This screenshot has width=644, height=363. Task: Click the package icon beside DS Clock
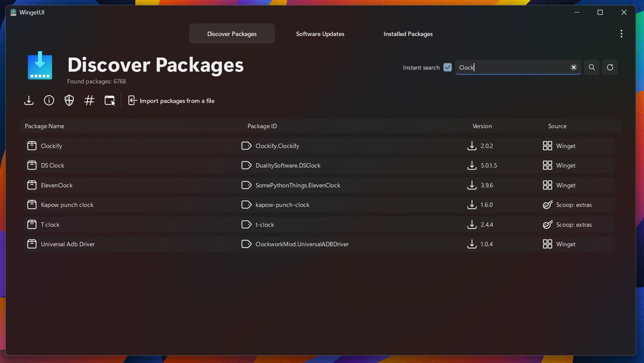[x=32, y=165]
